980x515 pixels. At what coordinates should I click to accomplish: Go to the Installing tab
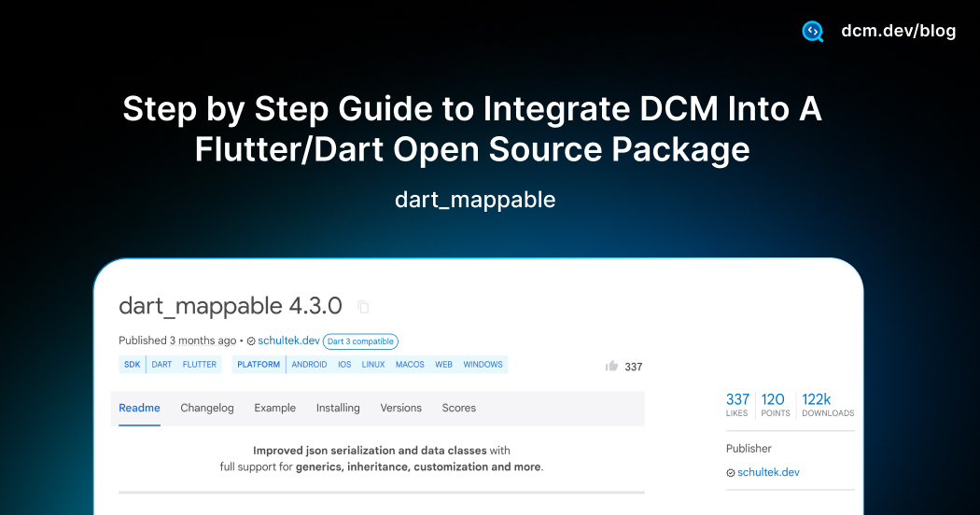[338, 408]
